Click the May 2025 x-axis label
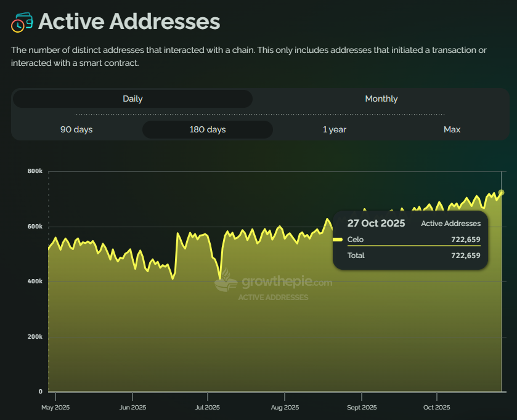The height and width of the screenshot is (420, 517). pyautogui.click(x=55, y=408)
